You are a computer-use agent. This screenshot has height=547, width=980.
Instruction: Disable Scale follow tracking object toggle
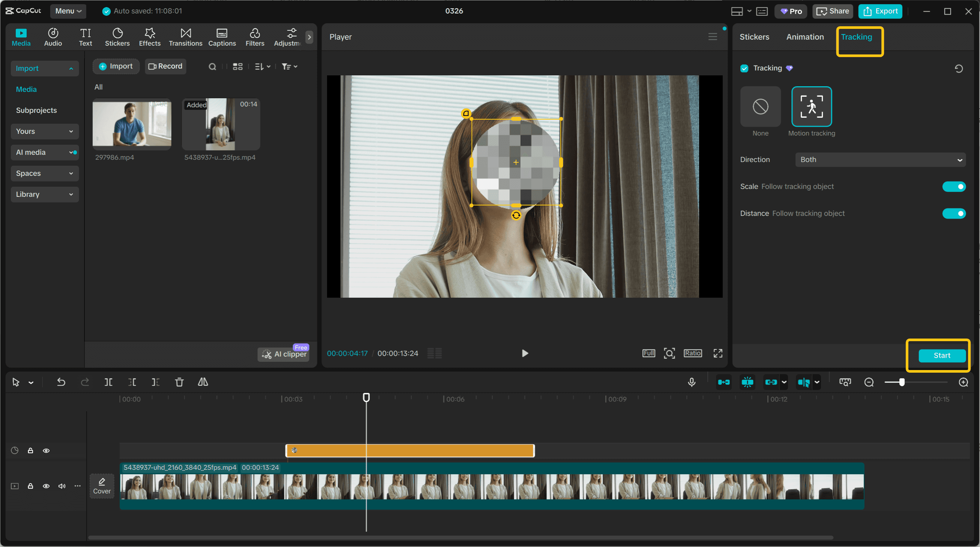pos(953,186)
